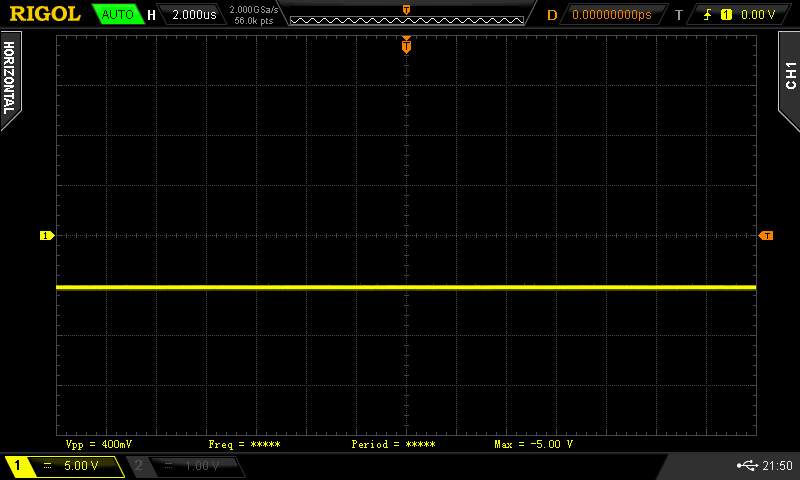Enable channel 2 label showing 1.00 V
This screenshot has width=800, height=480.
(186, 466)
